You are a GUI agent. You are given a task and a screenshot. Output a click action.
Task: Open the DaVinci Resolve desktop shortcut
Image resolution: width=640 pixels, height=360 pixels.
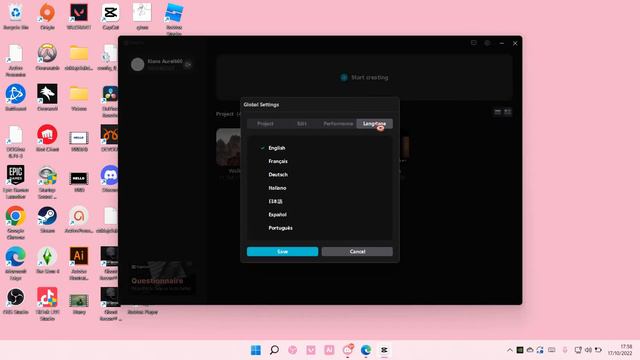coord(110,101)
